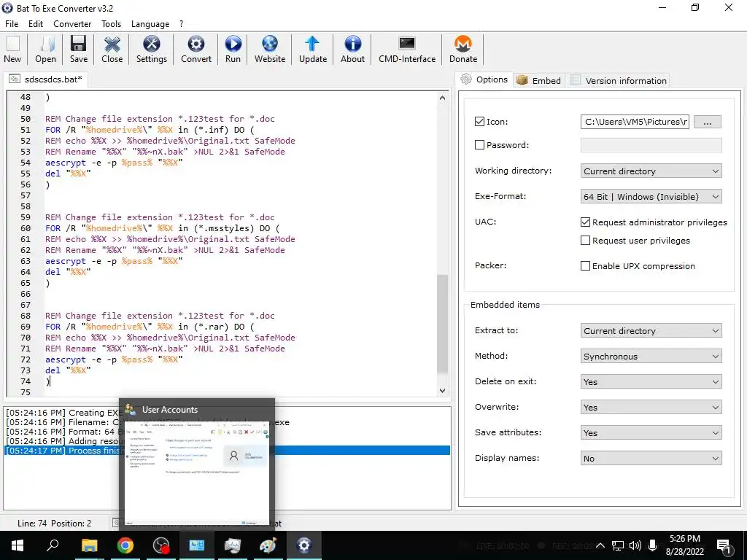Open File Explorer from the taskbar

pyautogui.click(x=89, y=545)
